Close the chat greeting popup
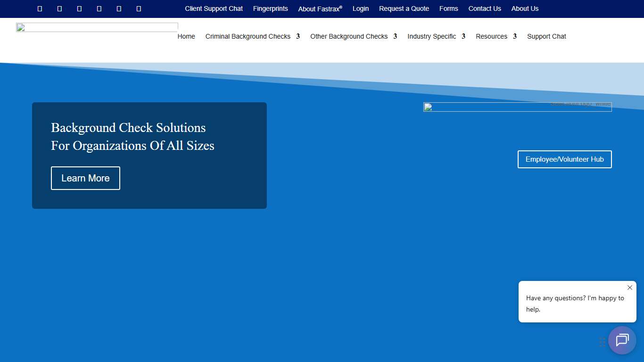 tap(629, 288)
